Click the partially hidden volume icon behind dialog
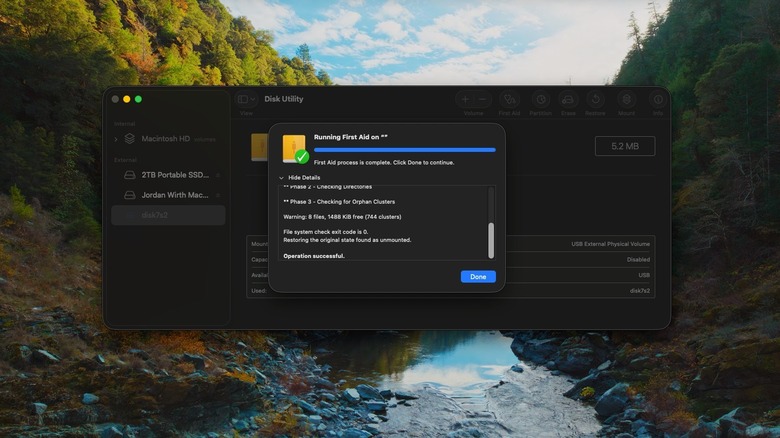This screenshot has height=438, width=780. tap(259, 147)
